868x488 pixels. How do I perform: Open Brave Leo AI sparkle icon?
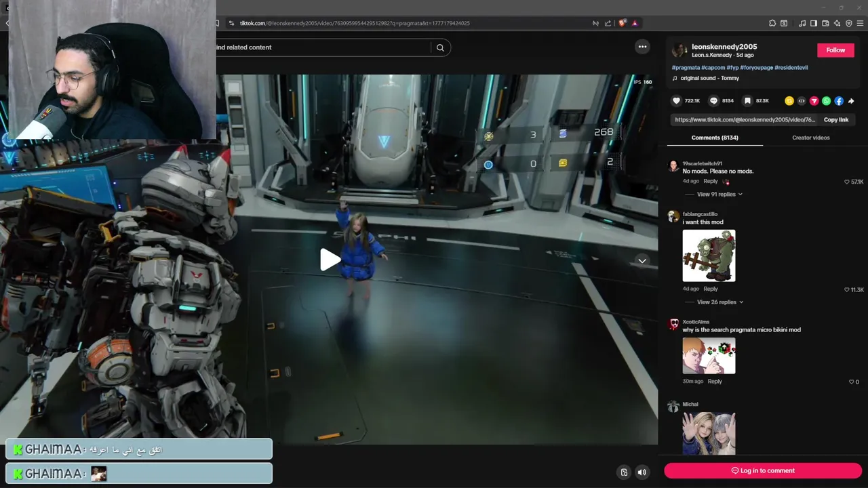click(837, 23)
